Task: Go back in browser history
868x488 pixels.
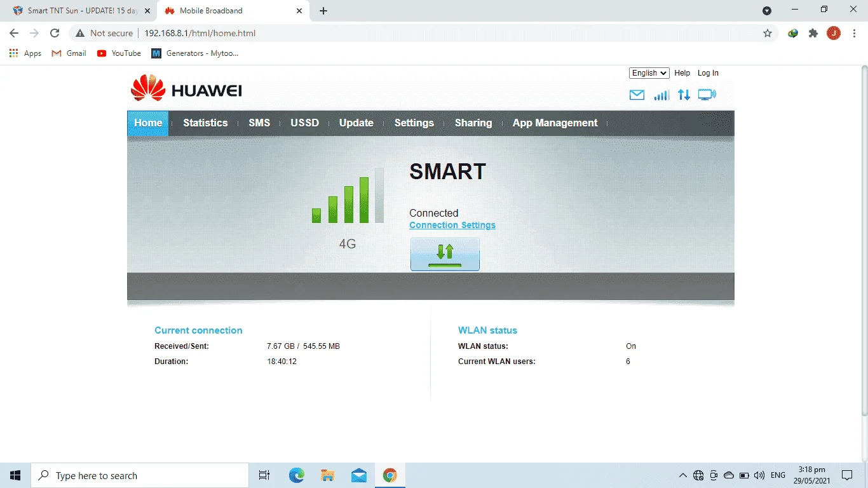Action: [14, 33]
